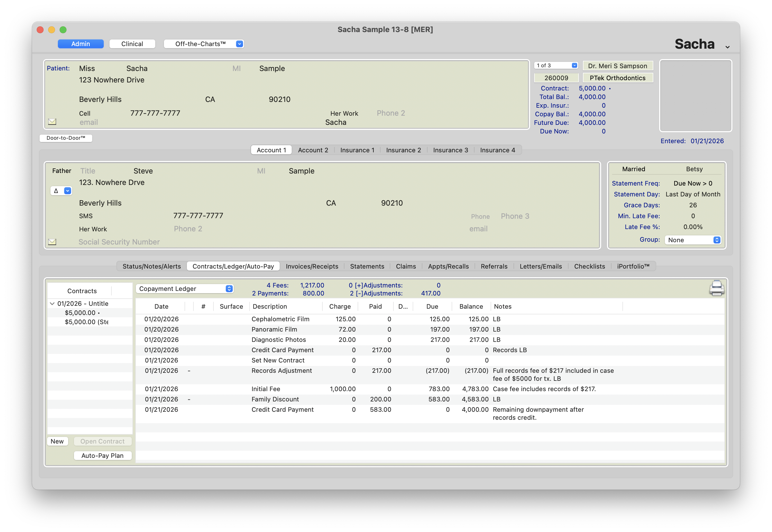Click the Door-to-Door button

(66, 138)
